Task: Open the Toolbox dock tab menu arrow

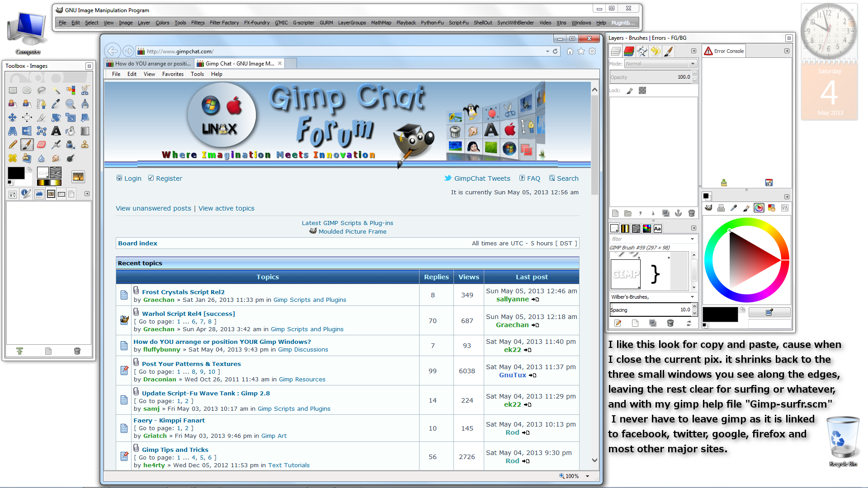Action: point(87,194)
